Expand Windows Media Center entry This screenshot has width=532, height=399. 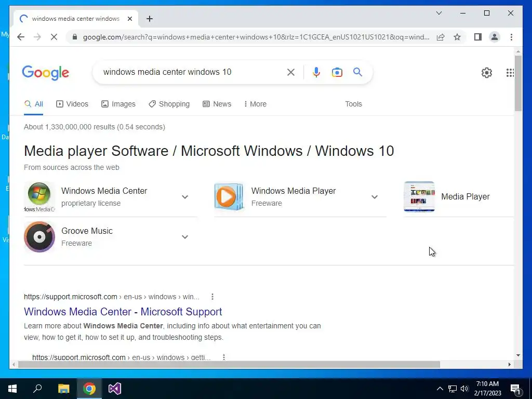[185, 197]
